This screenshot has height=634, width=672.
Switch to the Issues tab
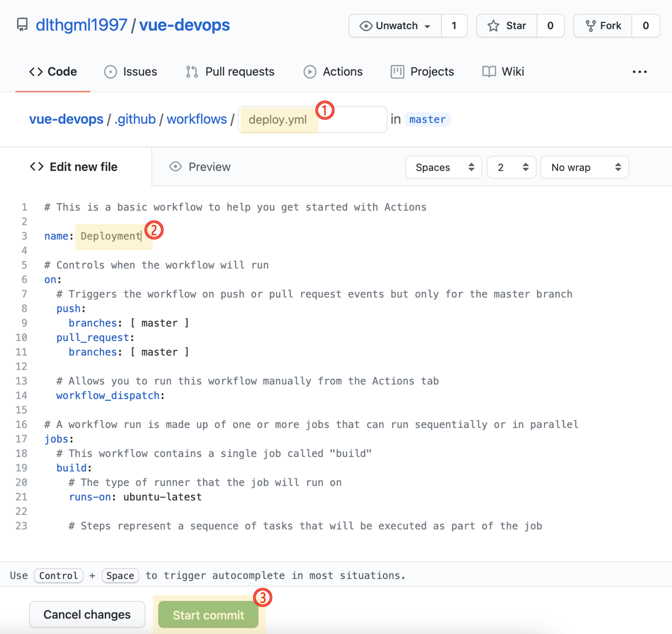pos(131,72)
